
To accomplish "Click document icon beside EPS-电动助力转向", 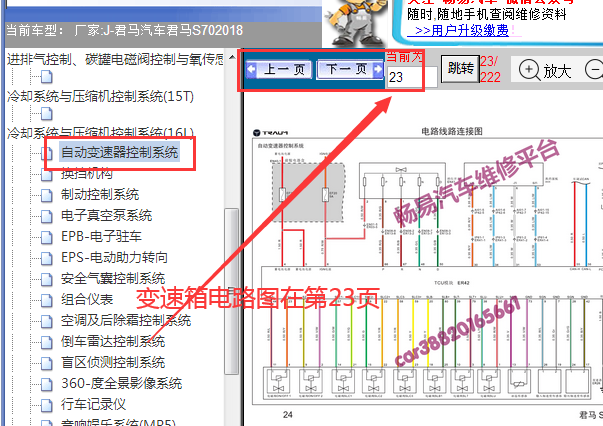I will 47,258.
